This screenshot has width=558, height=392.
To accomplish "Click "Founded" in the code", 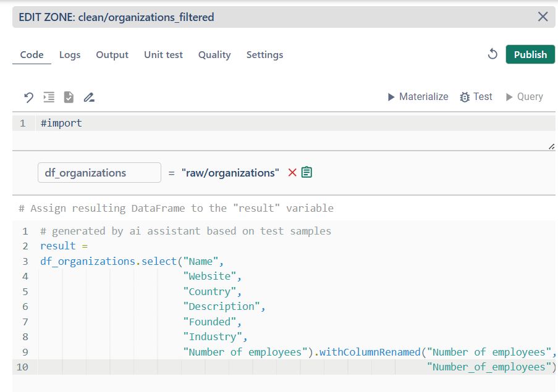I will pos(209,322).
